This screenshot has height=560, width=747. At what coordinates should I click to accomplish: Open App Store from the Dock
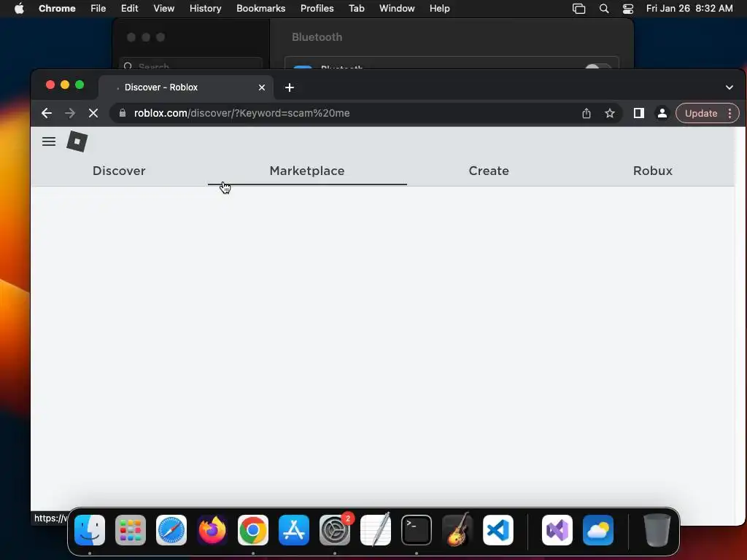click(x=294, y=530)
